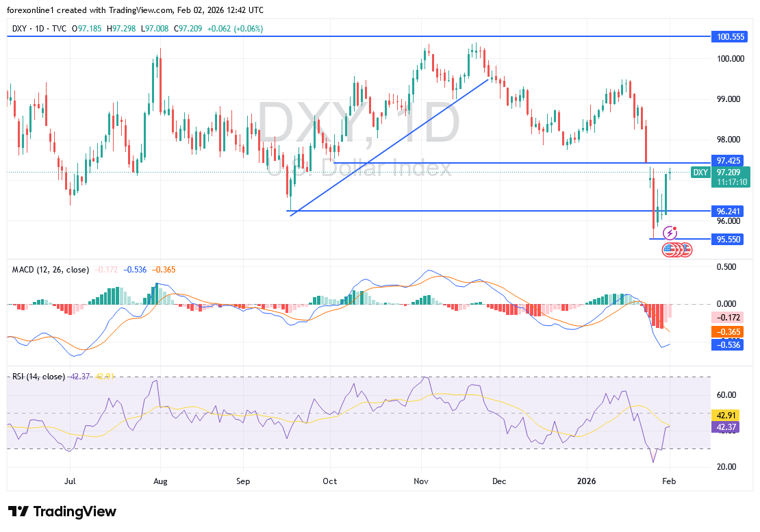Select the blue ascending trendline on chart
The image size is (760, 532).
[x=390, y=147]
